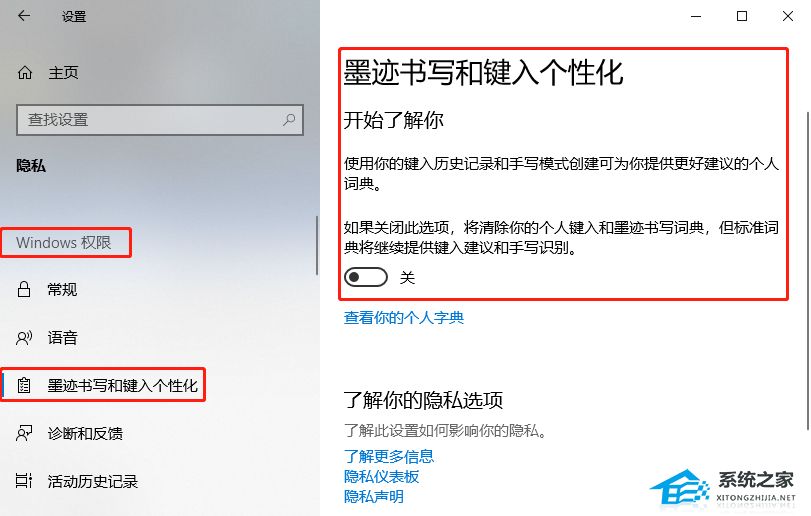Click the magnifier search icon
The width and height of the screenshot is (811, 516).
[x=289, y=120]
